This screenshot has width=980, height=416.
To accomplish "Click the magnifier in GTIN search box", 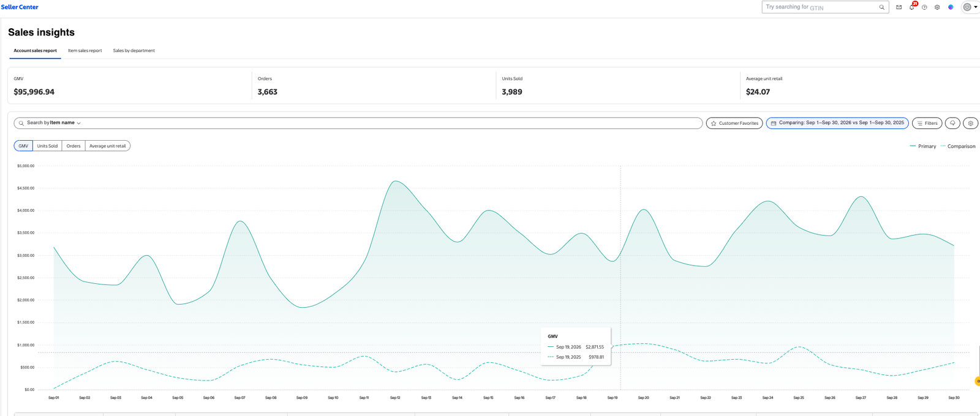I will coord(881,7).
